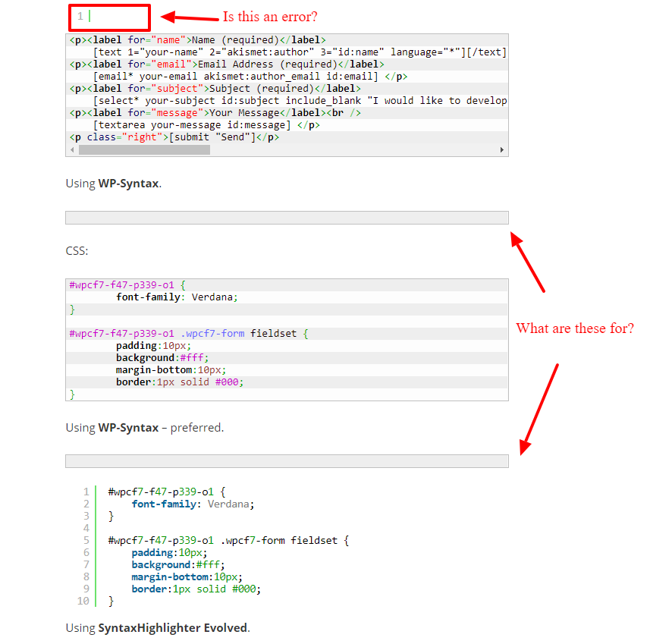Click line number 5 in the SyntaxHighlighter block
Viewport: 650px width, 644px height.
86,540
